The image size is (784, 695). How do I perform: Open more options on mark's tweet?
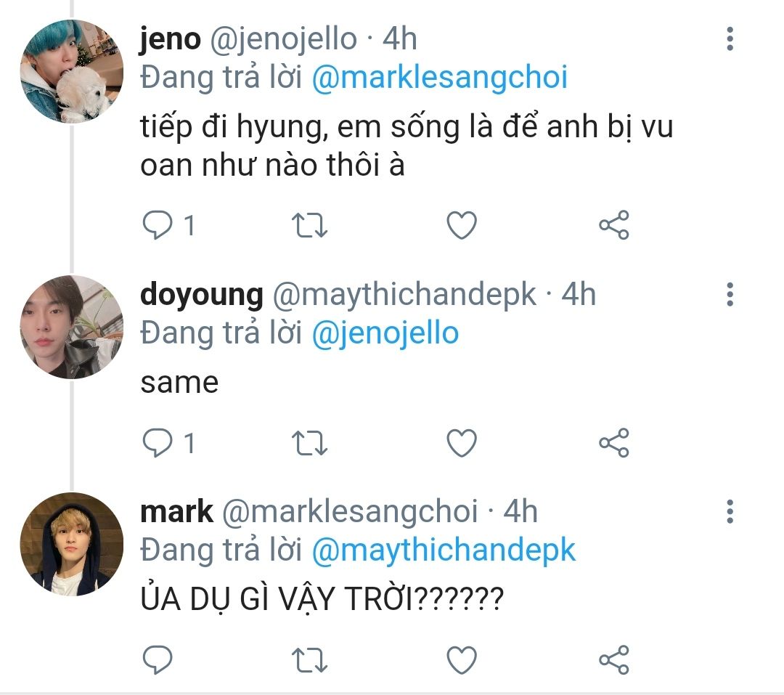[730, 511]
